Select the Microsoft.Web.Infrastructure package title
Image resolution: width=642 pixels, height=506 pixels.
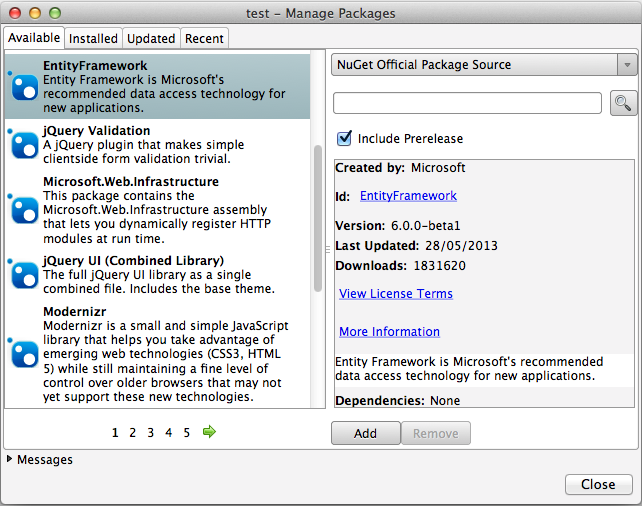[131, 181]
